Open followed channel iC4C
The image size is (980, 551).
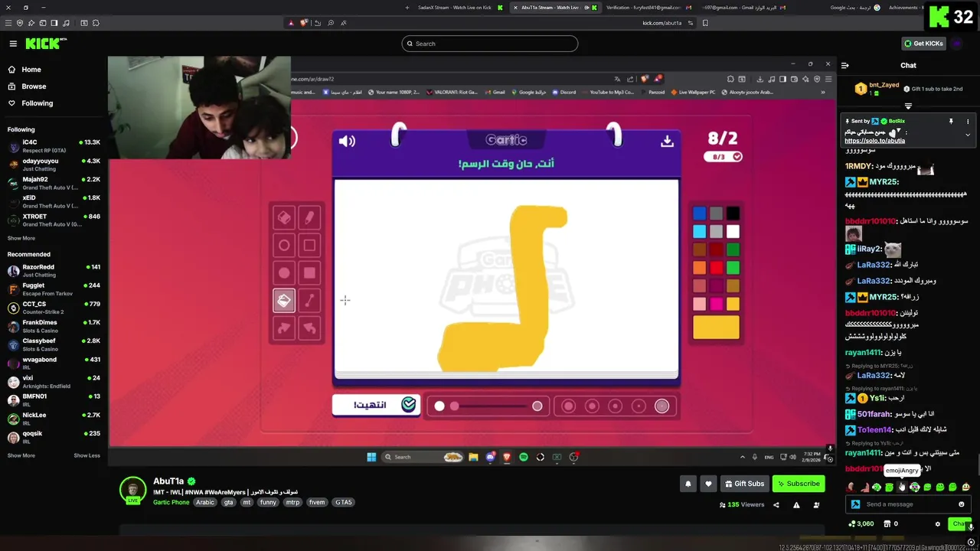[54, 145]
